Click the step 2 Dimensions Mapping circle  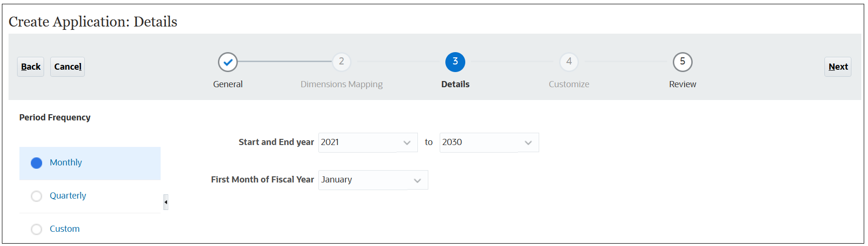[341, 62]
